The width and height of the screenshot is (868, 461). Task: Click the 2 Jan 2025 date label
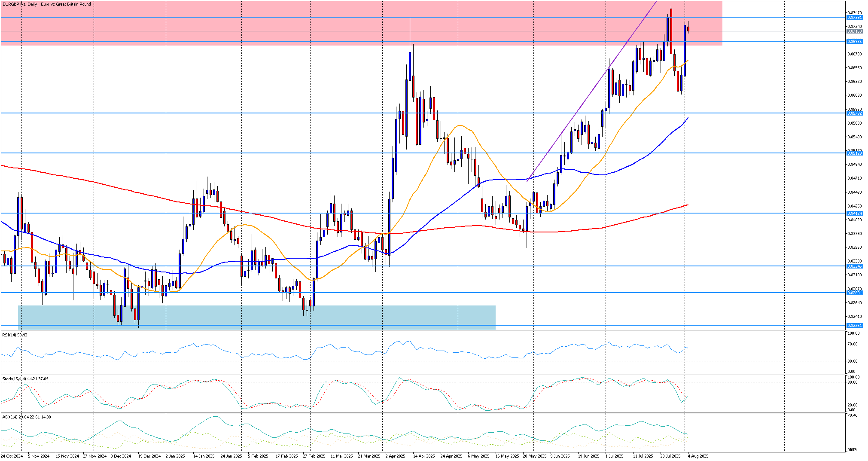click(x=175, y=456)
